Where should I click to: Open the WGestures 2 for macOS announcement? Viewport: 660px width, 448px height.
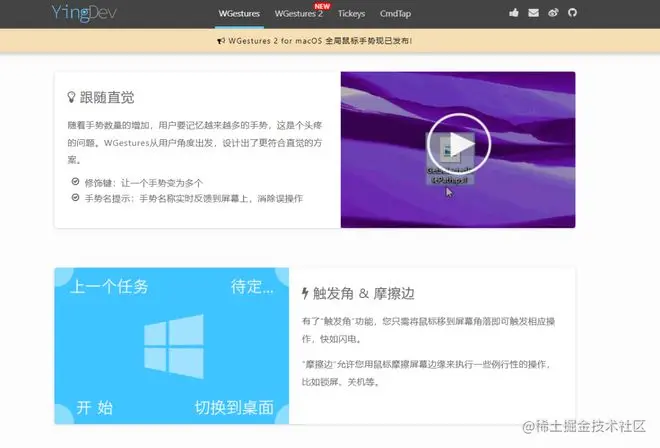(x=320, y=41)
